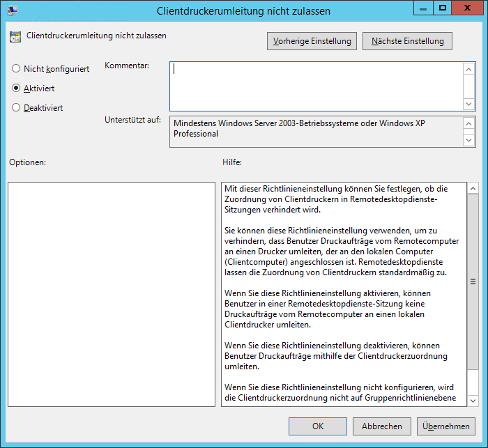Image resolution: width=488 pixels, height=448 pixels.
Task: Select the Deaktiviert radio button
Action: [x=16, y=108]
